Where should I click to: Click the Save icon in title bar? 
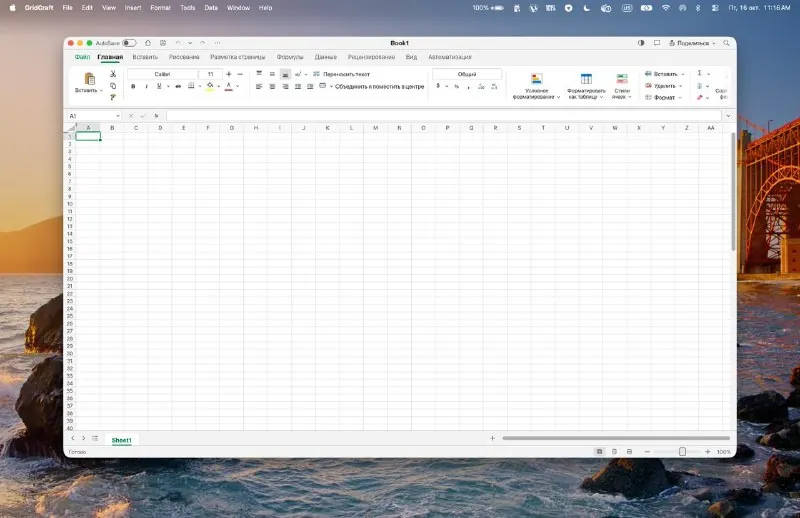(x=163, y=43)
